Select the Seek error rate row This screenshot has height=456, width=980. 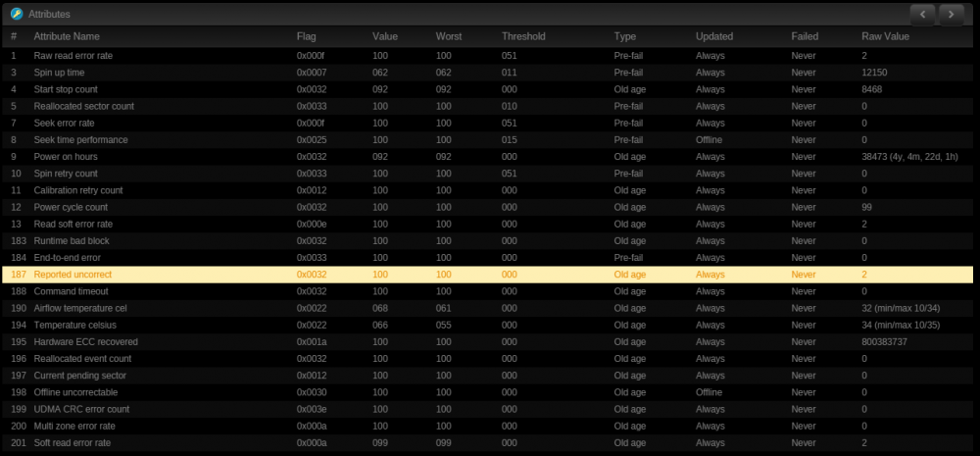pyautogui.click(x=487, y=124)
